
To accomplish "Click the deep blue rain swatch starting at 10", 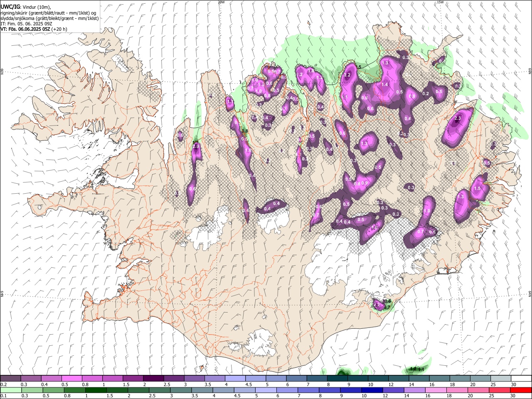I will pos(371,390).
